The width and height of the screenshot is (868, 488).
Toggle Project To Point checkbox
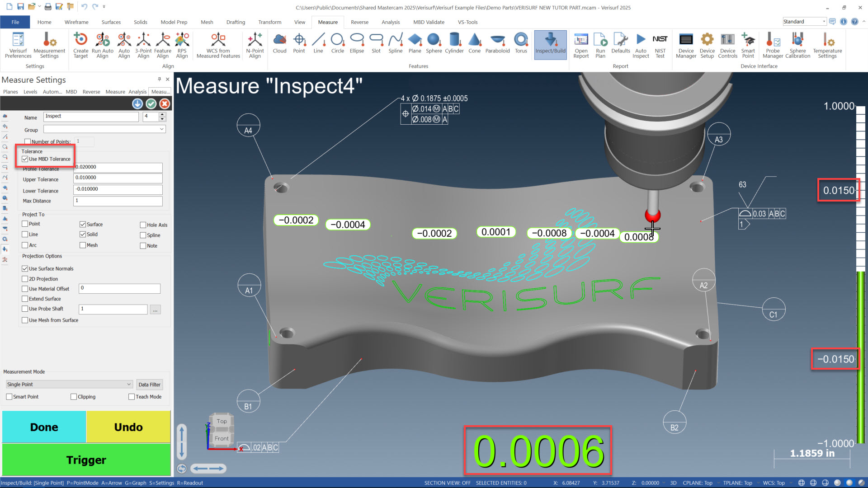coord(25,224)
